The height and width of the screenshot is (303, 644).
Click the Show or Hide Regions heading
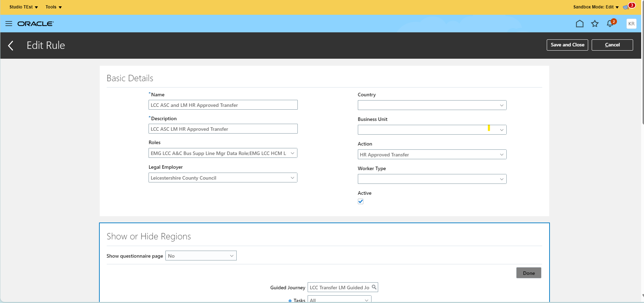click(x=149, y=236)
